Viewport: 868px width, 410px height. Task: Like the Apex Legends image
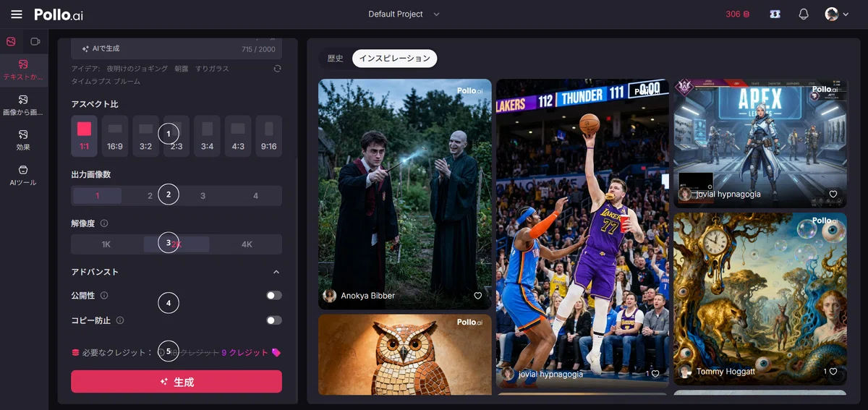833,195
